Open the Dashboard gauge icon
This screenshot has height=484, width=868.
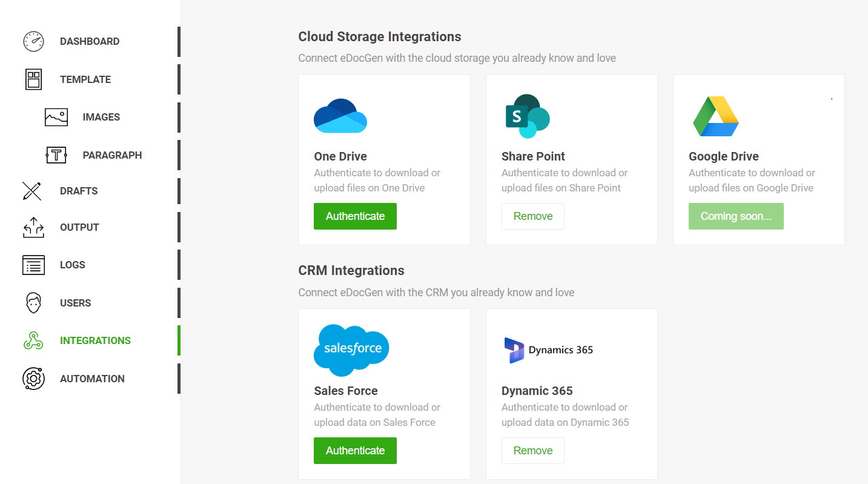33,41
